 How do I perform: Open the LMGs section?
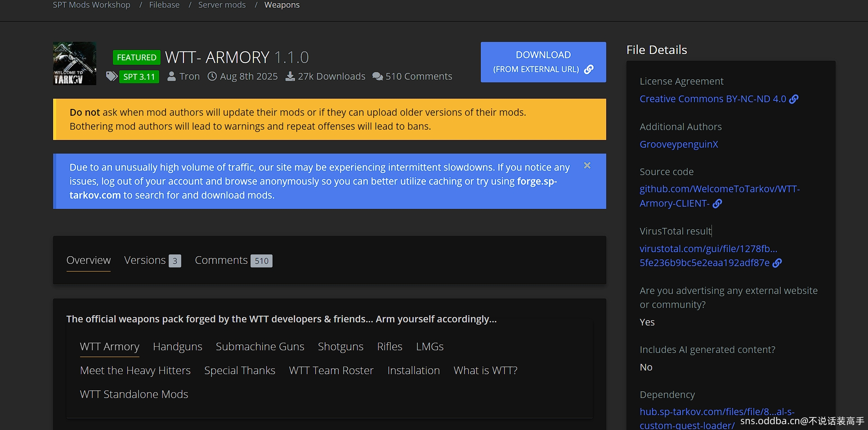[x=430, y=347]
